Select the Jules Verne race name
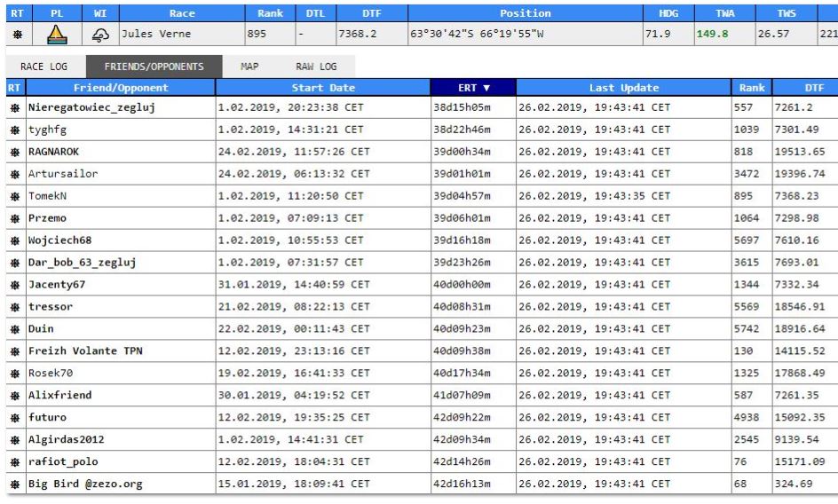Viewport: 838px width, 504px height. click(x=149, y=35)
